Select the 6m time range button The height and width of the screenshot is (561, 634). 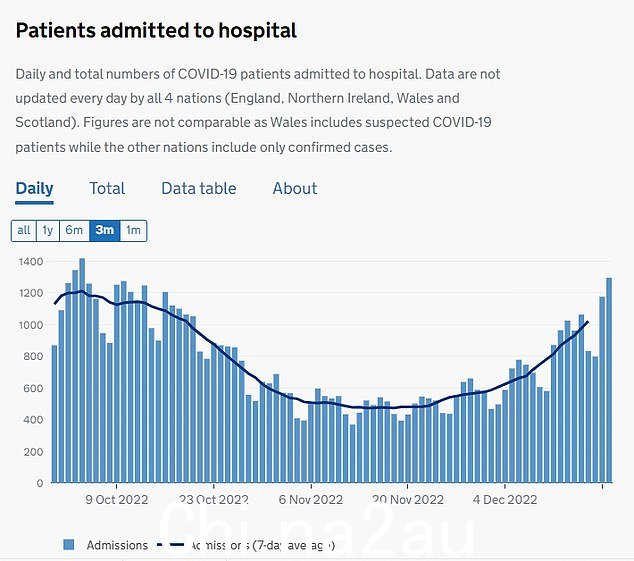point(74,231)
